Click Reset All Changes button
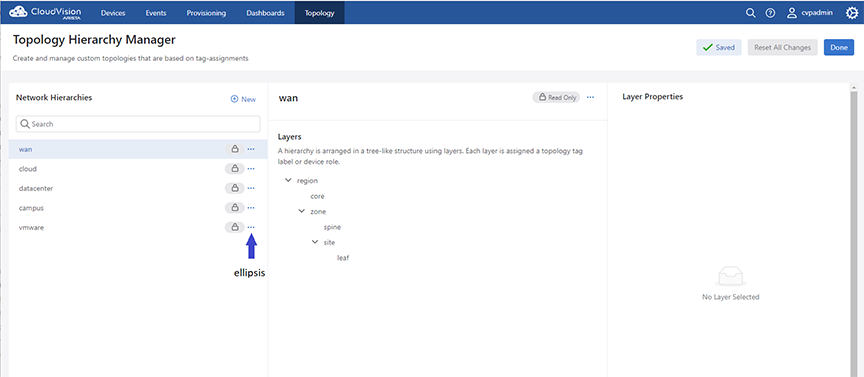Viewport: 864px width, 377px height. [782, 47]
